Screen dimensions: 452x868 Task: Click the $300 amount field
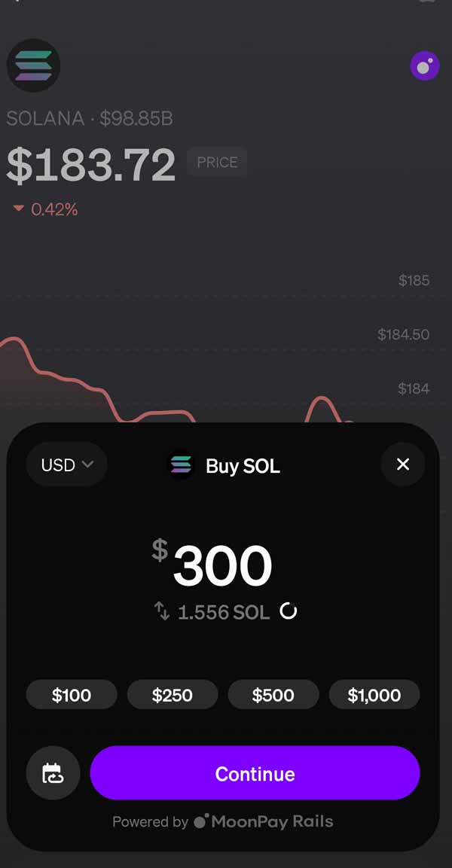[x=222, y=566]
